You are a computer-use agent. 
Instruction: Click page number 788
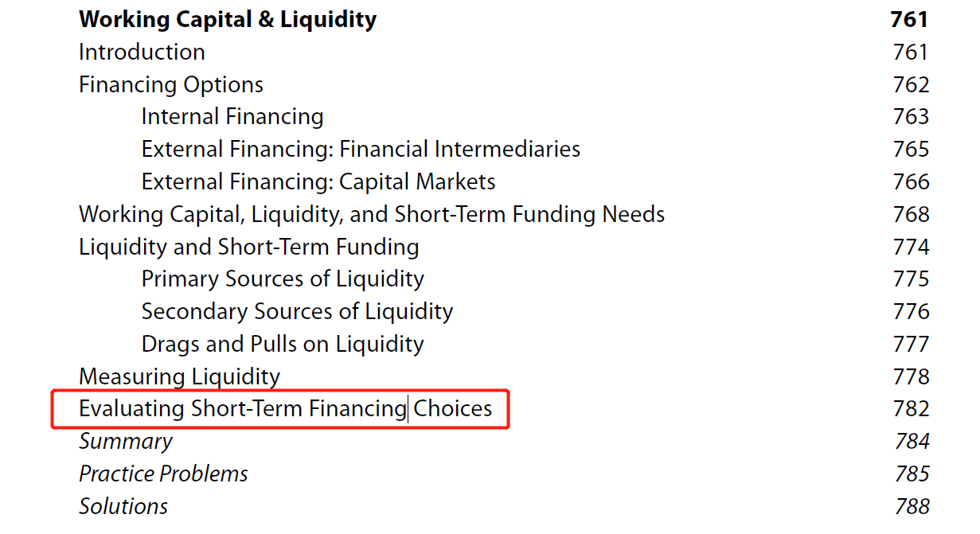(x=911, y=507)
